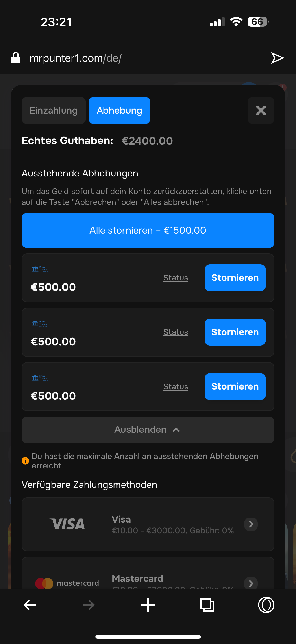Viewport: 296px width, 644px height.
Task: Tap the padlock site security icon
Action: [x=16, y=58]
